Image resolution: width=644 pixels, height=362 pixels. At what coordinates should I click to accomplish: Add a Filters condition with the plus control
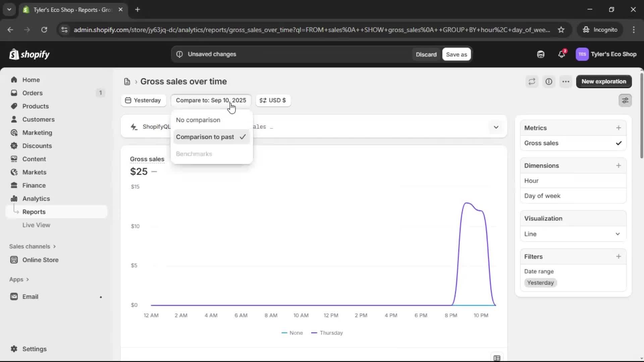(x=619, y=256)
